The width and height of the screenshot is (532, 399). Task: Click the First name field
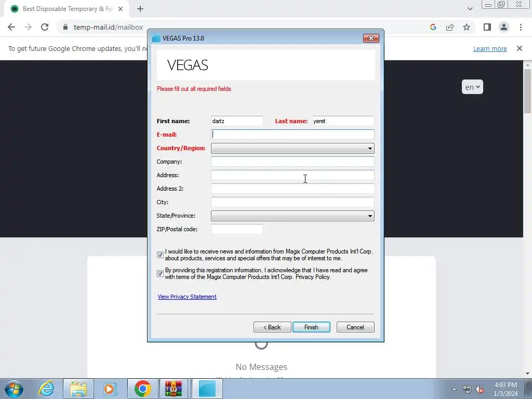click(x=237, y=121)
